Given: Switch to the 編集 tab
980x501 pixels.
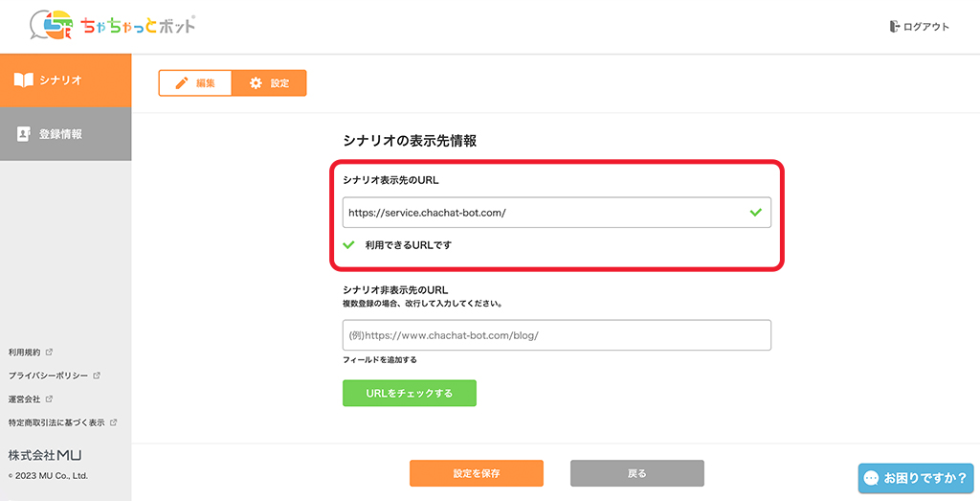Looking at the screenshot, I should (x=195, y=83).
